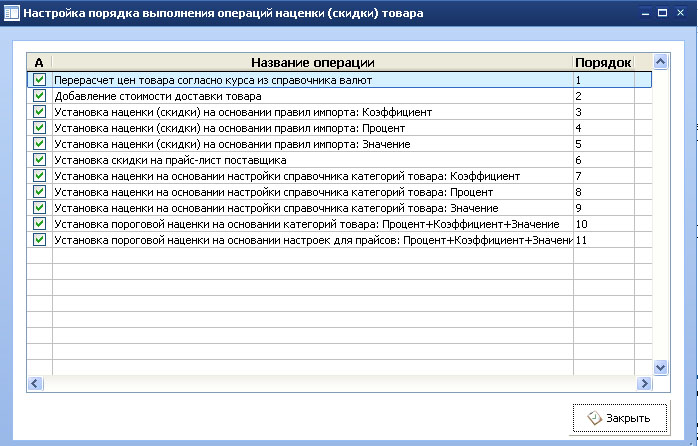Toggle checkbox for 'категорий товара: Значение' row
698x446 pixels.
[39, 208]
